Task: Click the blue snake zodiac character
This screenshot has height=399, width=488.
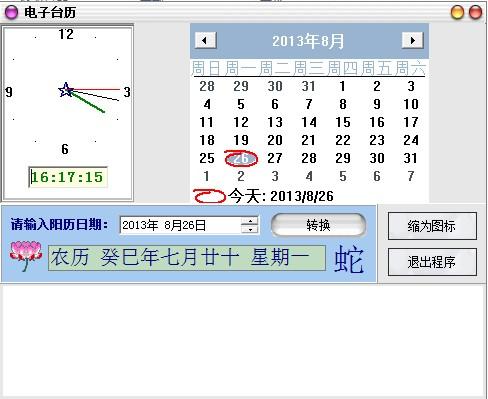Action: coord(349,259)
